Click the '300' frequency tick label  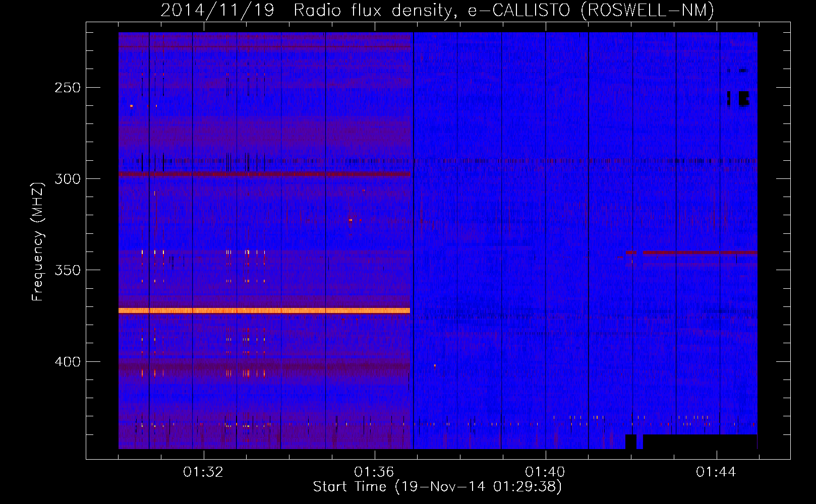tap(68, 179)
